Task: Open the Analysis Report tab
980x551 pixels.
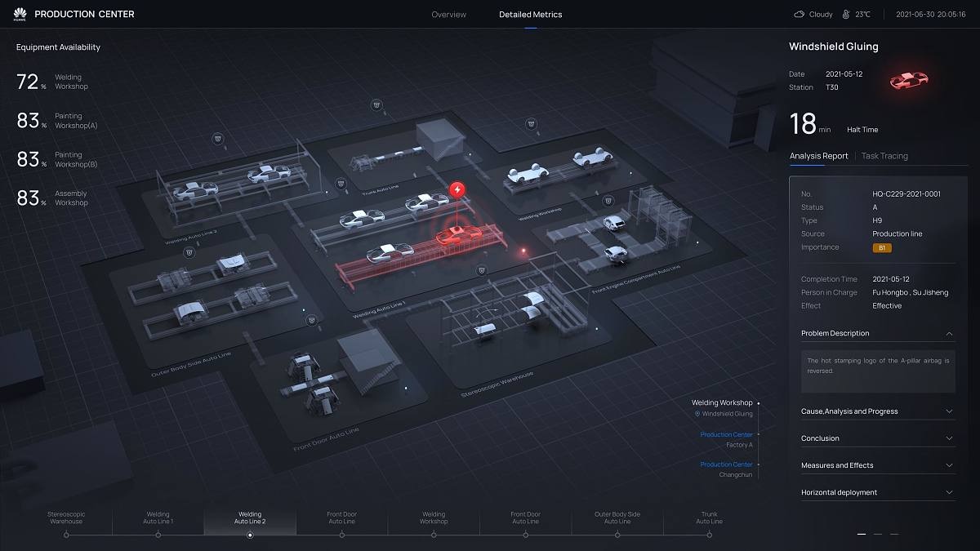Action: pos(819,156)
